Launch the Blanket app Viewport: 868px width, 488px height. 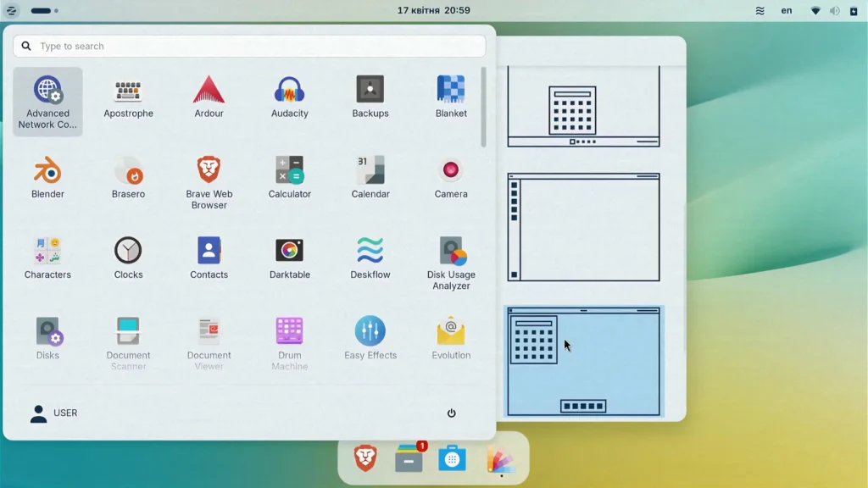(451, 97)
